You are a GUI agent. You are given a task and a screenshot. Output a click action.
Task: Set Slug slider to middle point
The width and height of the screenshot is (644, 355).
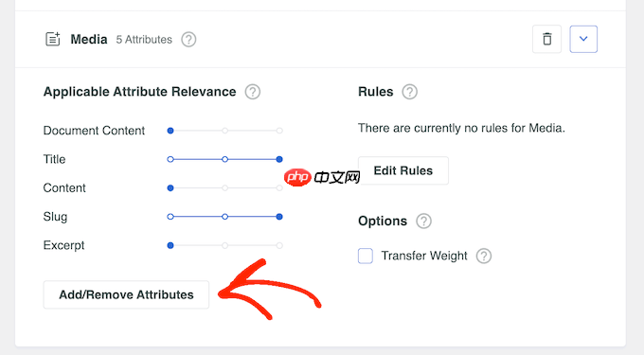point(224,217)
